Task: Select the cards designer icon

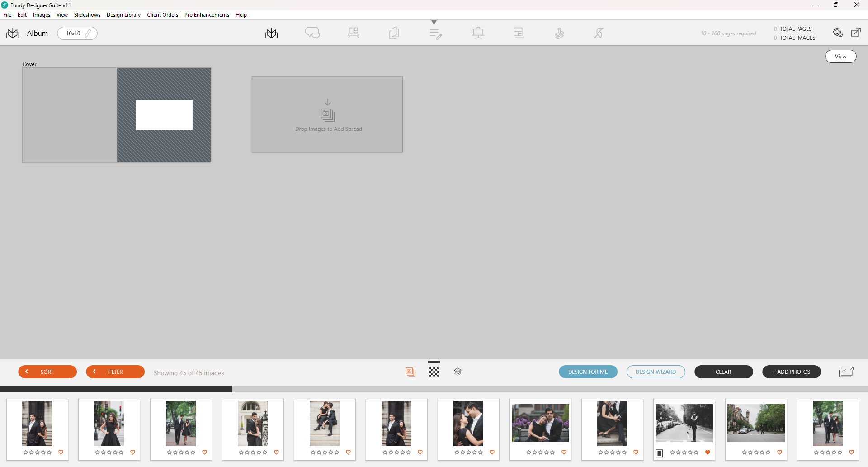Action: pyautogui.click(x=394, y=33)
